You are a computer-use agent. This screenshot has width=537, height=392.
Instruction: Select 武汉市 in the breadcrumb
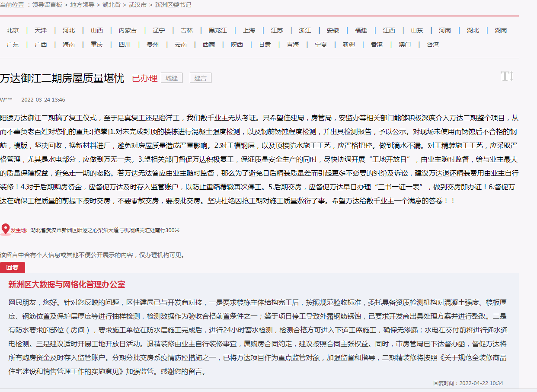[x=138, y=5]
